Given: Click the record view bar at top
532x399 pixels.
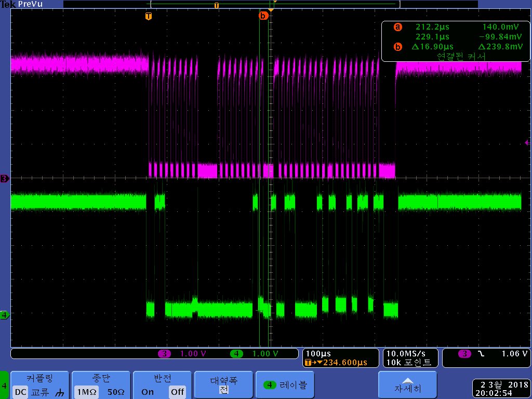Looking at the screenshot, I should pyautogui.click(x=270, y=4).
